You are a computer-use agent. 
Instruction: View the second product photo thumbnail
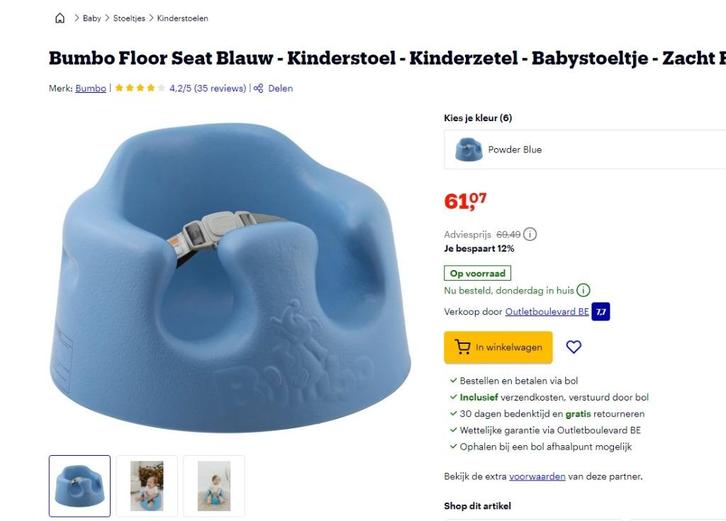[146, 486]
